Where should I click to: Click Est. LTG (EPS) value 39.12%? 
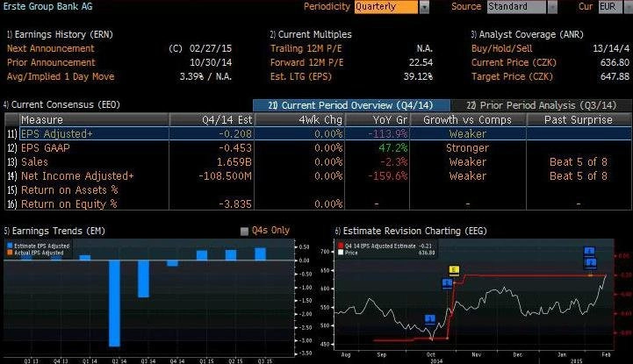click(x=418, y=76)
